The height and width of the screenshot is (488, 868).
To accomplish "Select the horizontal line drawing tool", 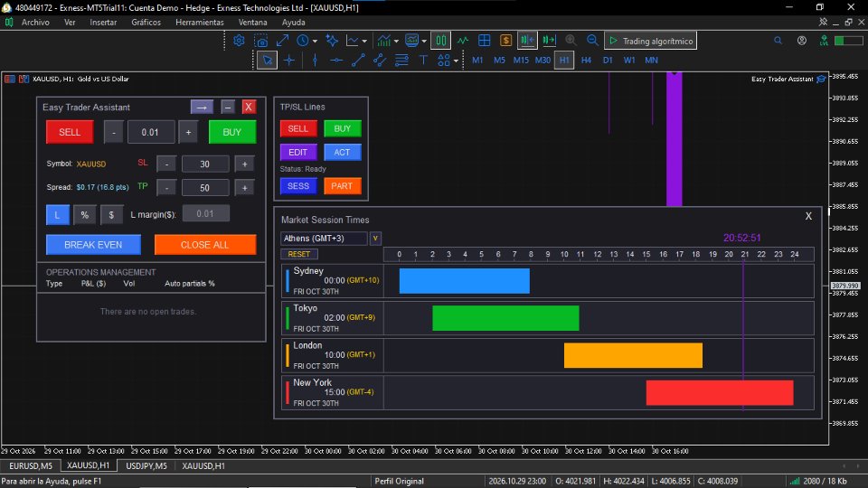I will pyautogui.click(x=336, y=60).
